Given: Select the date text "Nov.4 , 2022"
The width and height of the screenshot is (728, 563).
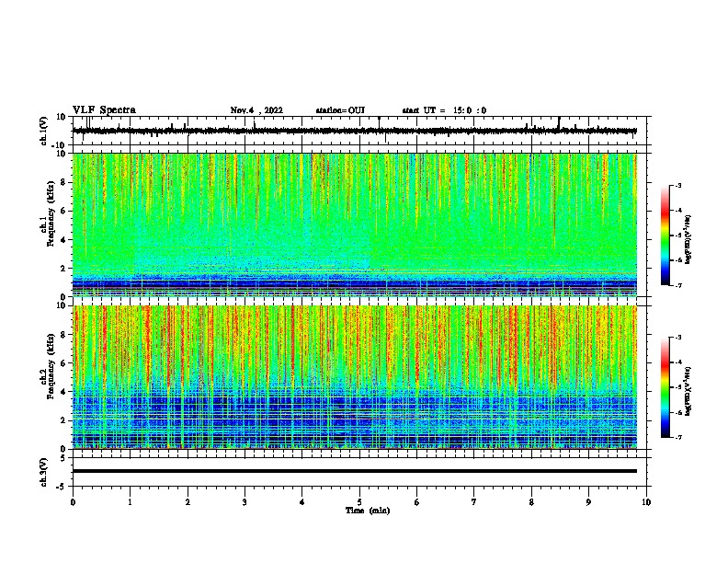Looking at the screenshot, I should click(x=256, y=110).
